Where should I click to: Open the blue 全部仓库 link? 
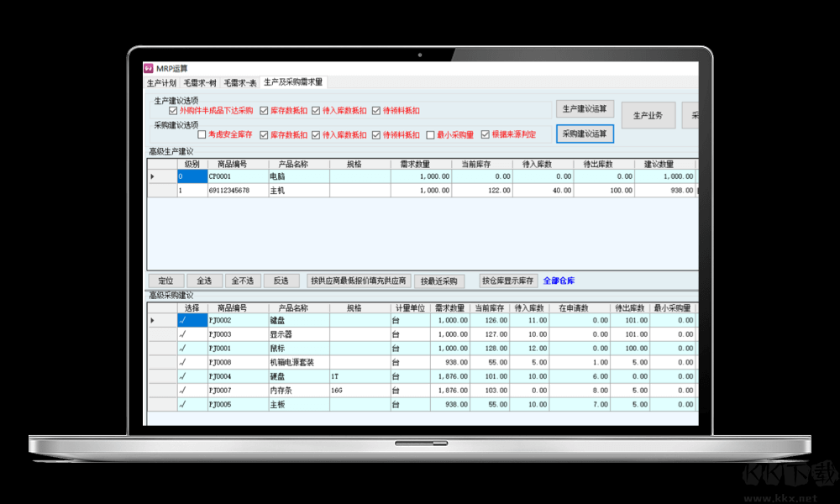[x=559, y=281]
